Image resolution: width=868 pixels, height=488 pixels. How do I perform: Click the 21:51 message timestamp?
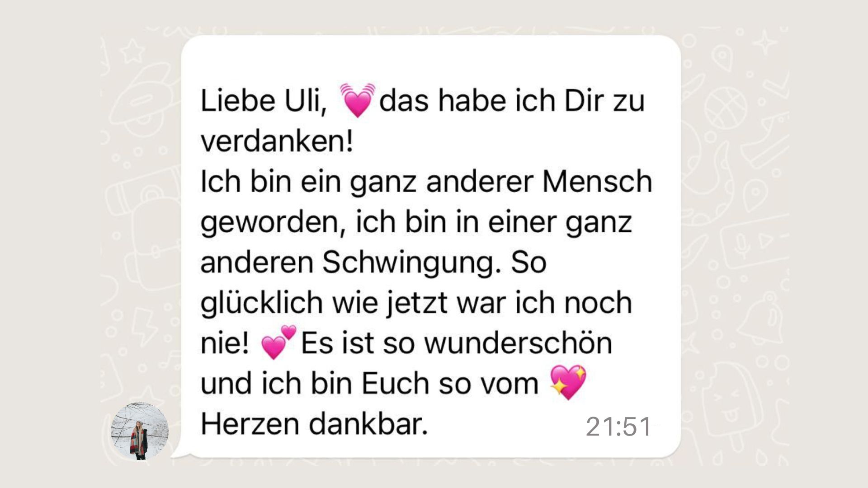(618, 427)
